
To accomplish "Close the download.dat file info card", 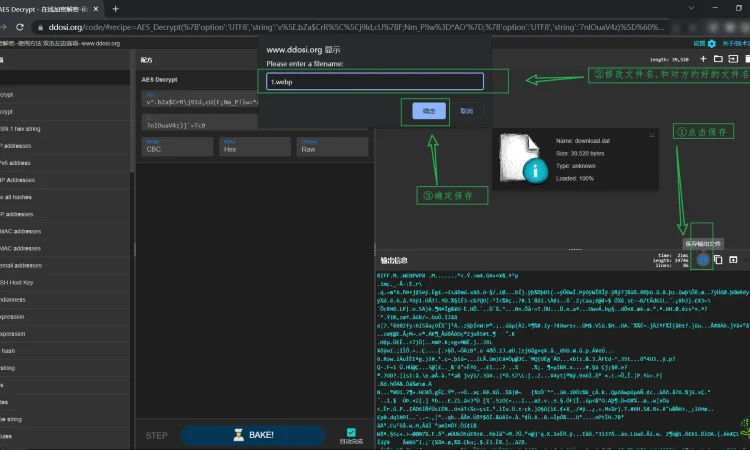I will pyautogui.click(x=651, y=135).
